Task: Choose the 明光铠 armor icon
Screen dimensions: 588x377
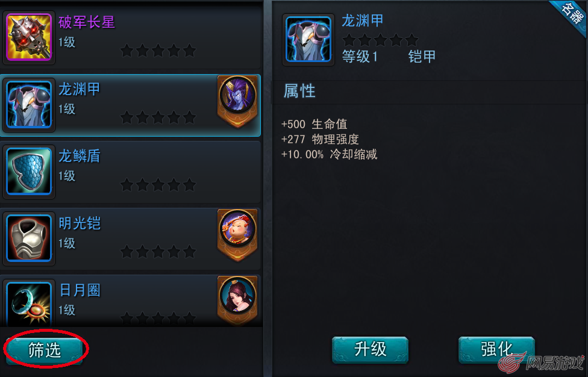Action: [x=29, y=238]
